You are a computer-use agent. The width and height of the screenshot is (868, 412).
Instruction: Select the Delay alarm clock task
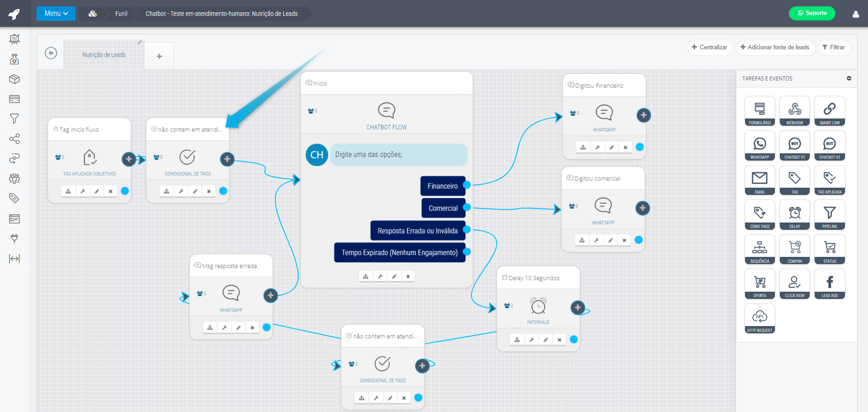pyautogui.click(x=794, y=215)
